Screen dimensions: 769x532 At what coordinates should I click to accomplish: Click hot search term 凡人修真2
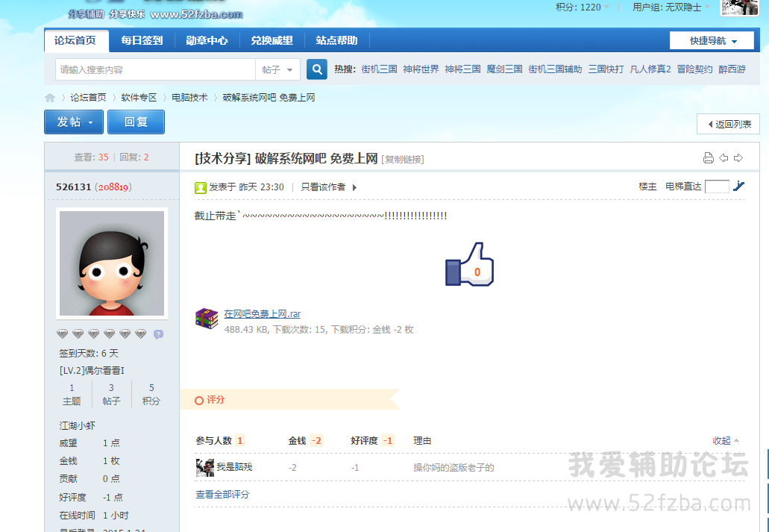[x=650, y=69]
